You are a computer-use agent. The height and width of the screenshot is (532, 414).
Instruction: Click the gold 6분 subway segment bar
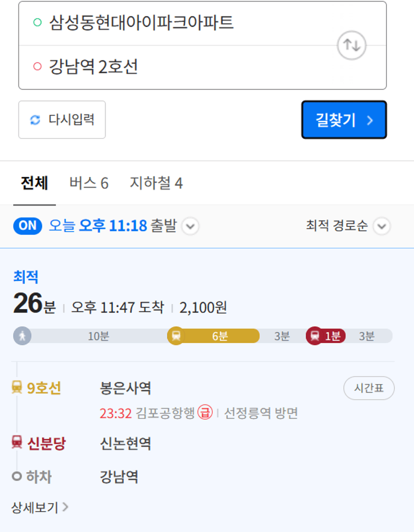pyautogui.click(x=214, y=336)
